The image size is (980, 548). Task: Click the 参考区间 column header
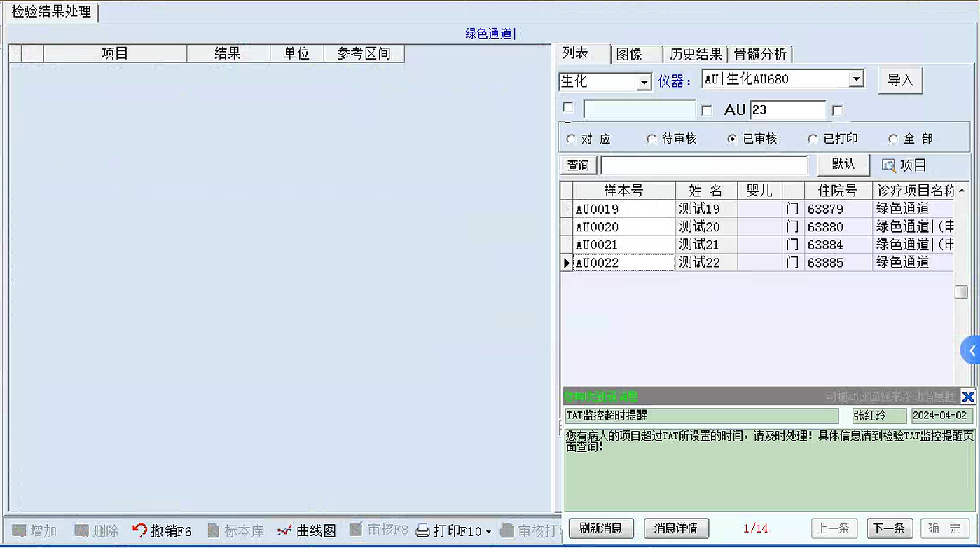click(x=364, y=54)
